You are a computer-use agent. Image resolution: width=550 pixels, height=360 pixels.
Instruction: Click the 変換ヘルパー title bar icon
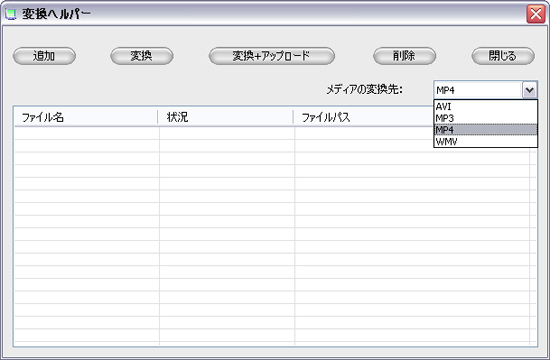11,14
